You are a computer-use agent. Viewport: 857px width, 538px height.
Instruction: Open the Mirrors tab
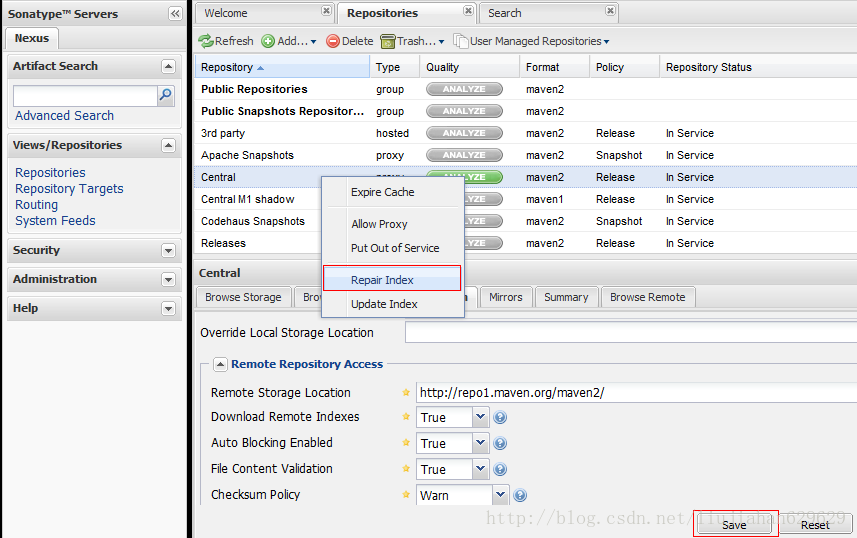click(x=506, y=297)
